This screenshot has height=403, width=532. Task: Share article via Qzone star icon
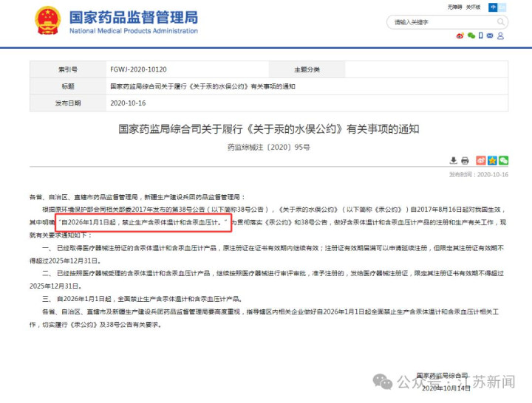click(492, 160)
